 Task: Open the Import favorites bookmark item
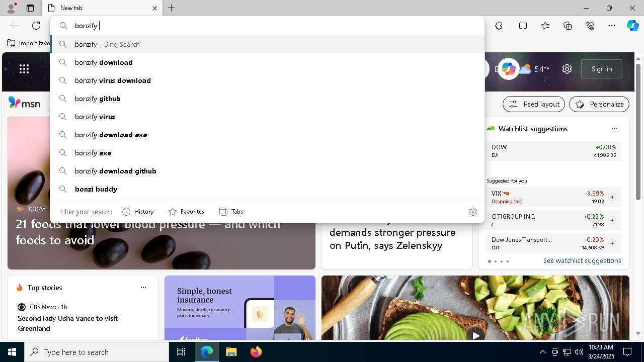pyautogui.click(x=28, y=43)
